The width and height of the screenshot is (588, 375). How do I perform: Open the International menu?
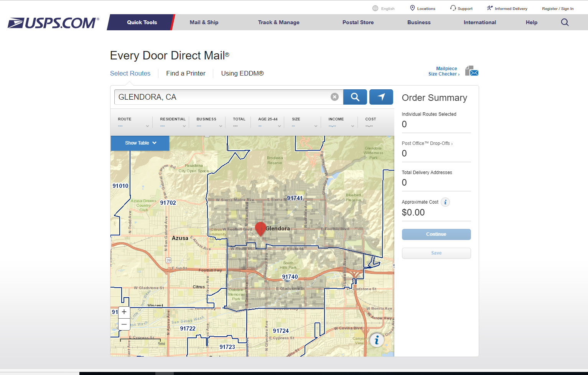[480, 22]
